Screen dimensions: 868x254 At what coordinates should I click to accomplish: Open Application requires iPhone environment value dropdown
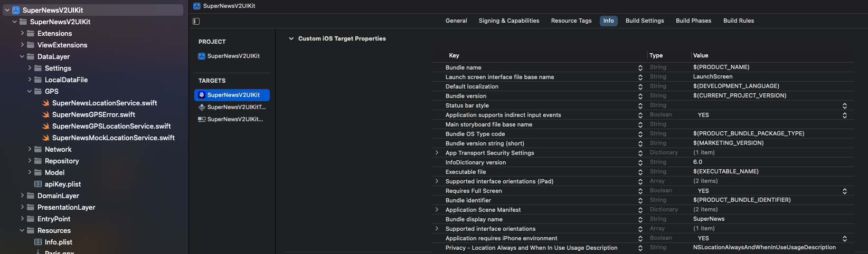tap(845, 238)
